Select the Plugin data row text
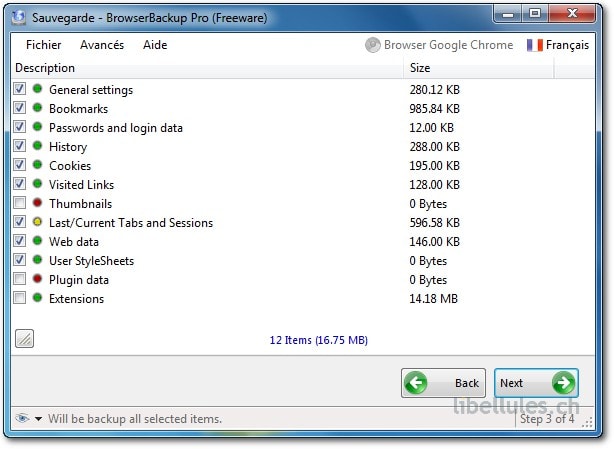This screenshot has height=449, width=614. (x=79, y=280)
